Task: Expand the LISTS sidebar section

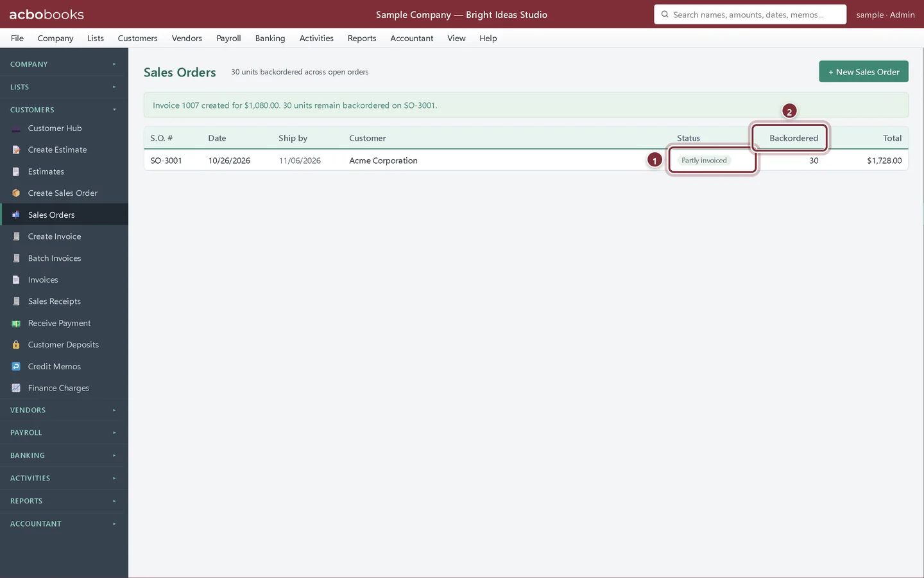Action: coord(64,87)
